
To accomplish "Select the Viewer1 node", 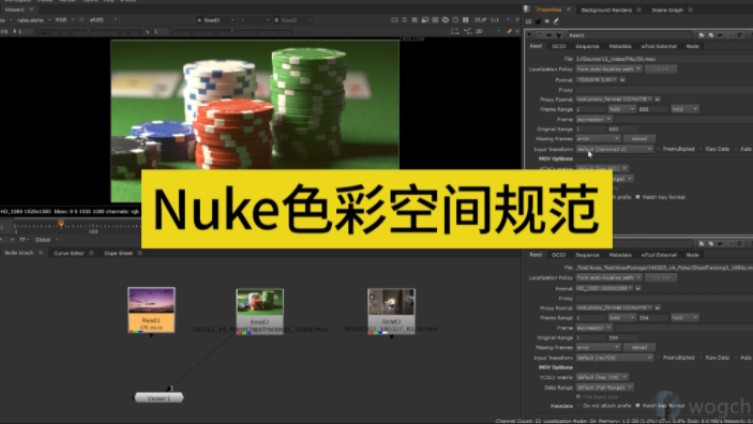I will (159, 398).
